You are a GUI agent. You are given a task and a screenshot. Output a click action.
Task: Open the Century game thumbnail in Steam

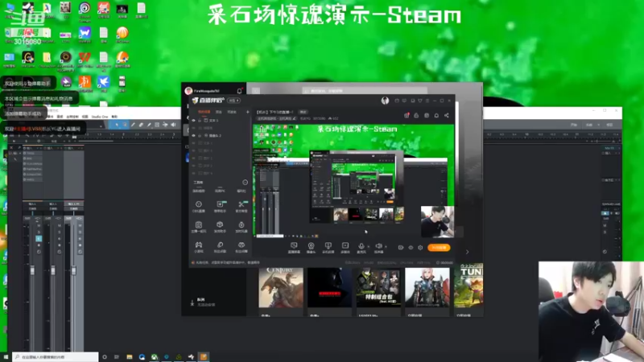click(x=281, y=288)
